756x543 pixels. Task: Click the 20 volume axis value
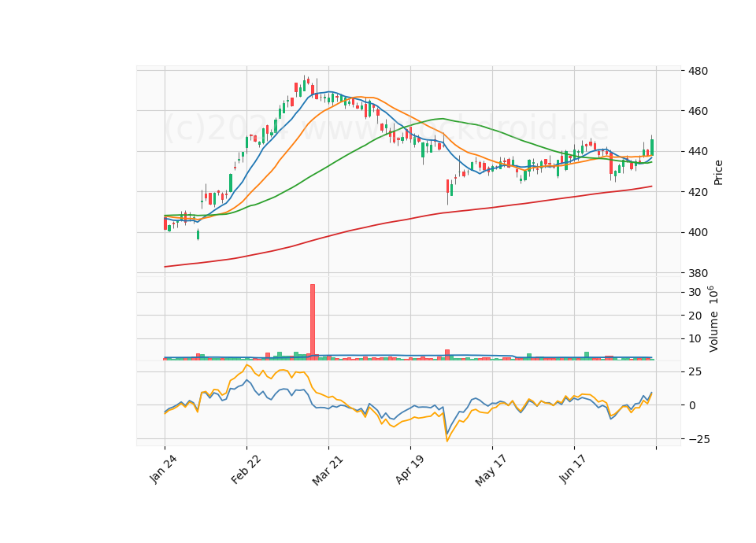pos(695,316)
